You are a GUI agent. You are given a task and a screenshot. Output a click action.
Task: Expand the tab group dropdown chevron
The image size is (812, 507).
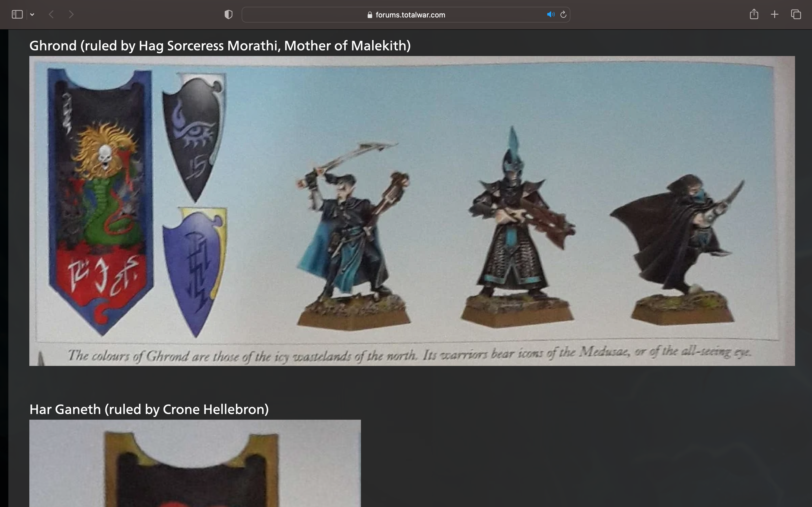click(x=32, y=14)
